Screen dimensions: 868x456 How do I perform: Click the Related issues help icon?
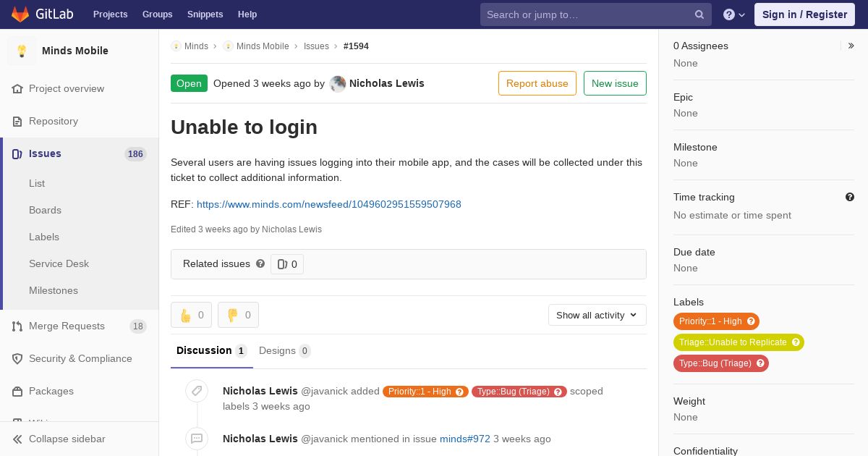tap(260, 263)
